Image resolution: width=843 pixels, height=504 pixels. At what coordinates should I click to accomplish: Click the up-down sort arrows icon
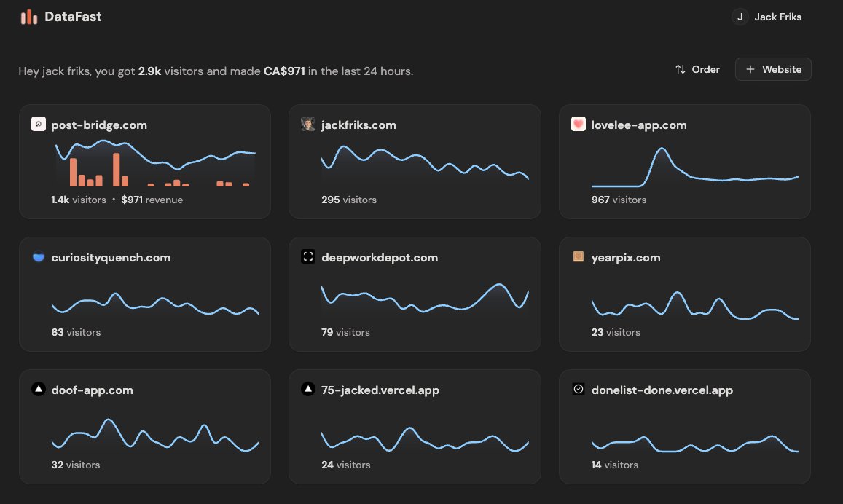coord(680,69)
